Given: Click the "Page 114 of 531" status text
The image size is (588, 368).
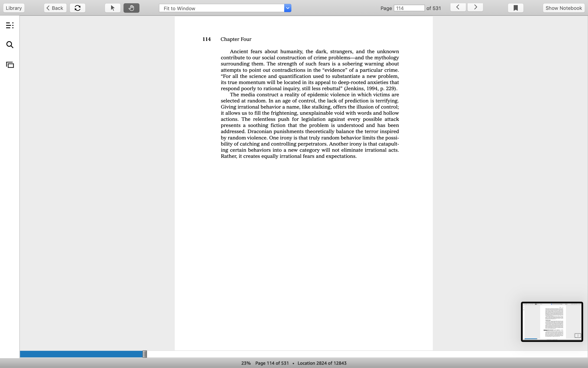Looking at the screenshot, I should (x=272, y=363).
